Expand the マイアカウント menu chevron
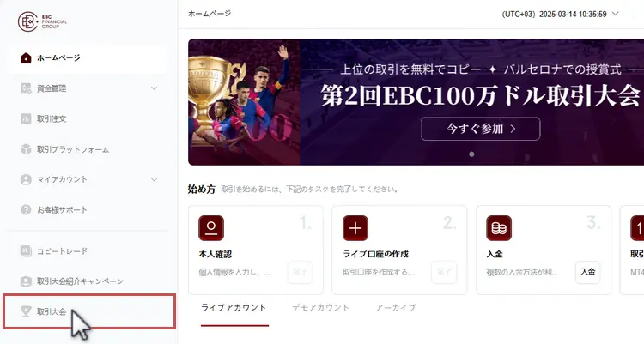The height and width of the screenshot is (344, 644). click(154, 179)
